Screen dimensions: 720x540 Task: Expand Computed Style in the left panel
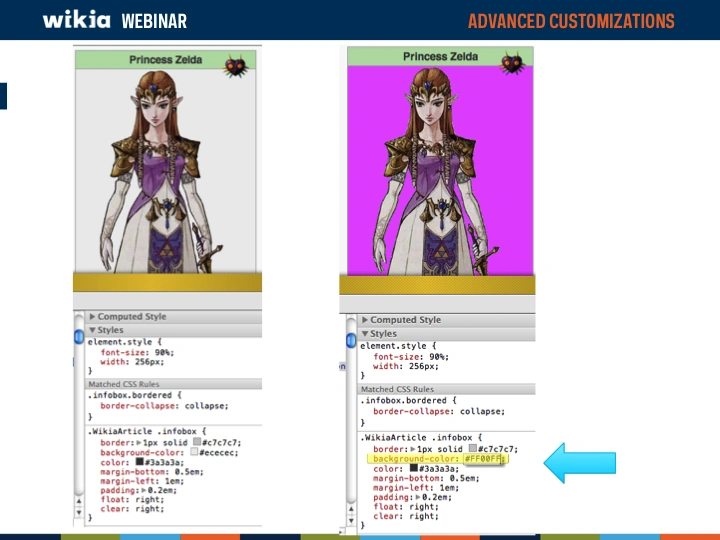coord(93,317)
